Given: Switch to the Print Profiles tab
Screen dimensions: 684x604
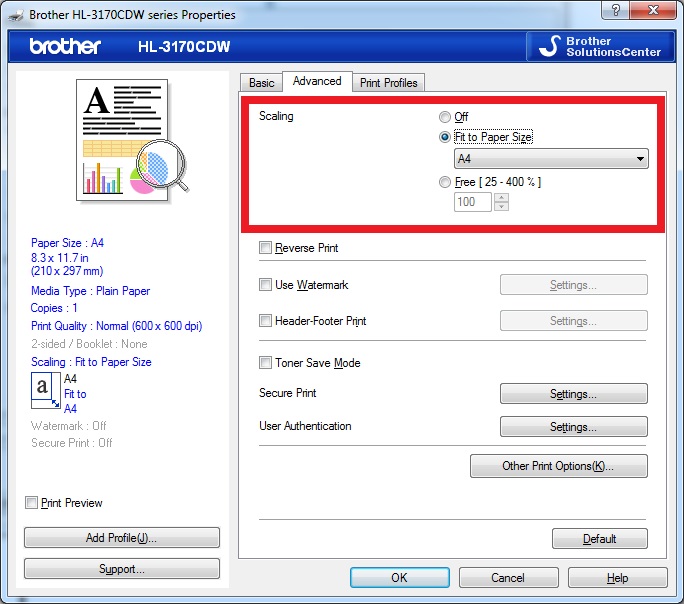Looking at the screenshot, I should click(x=388, y=82).
